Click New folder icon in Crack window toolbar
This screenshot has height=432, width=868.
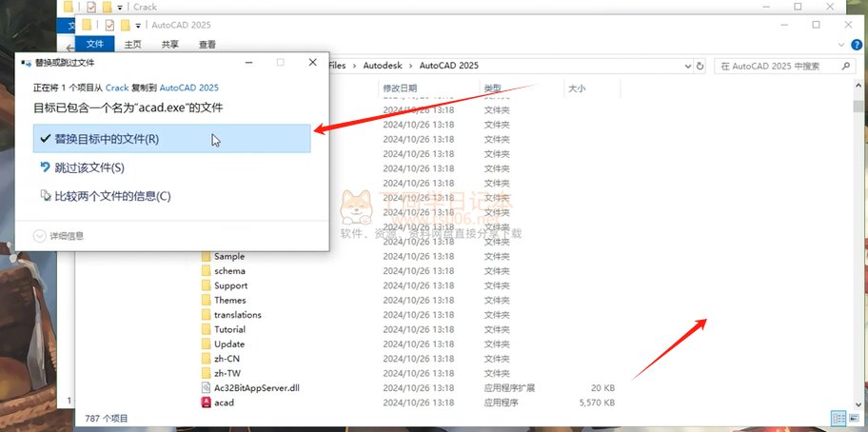(107, 8)
